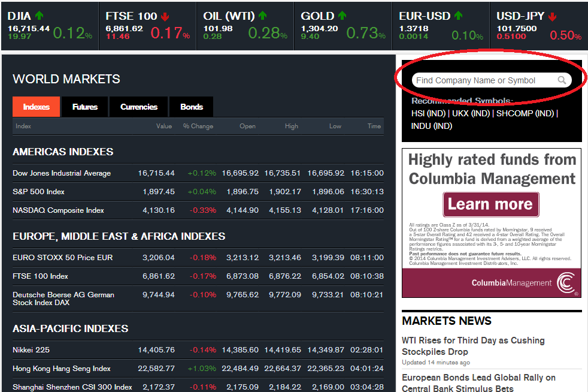The image size is (588, 392).
Task: Open Shanghai Shenzhen CSI 300 Index
Action: pos(72,387)
